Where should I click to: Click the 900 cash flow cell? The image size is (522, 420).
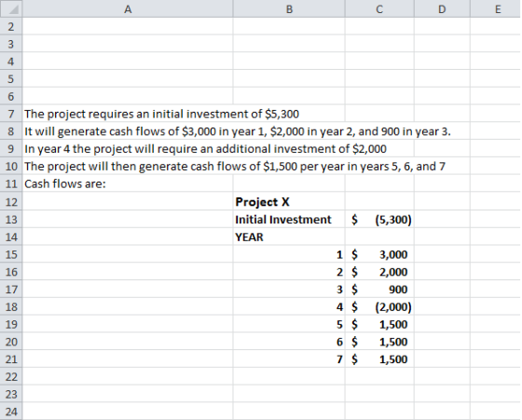tap(379, 290)
